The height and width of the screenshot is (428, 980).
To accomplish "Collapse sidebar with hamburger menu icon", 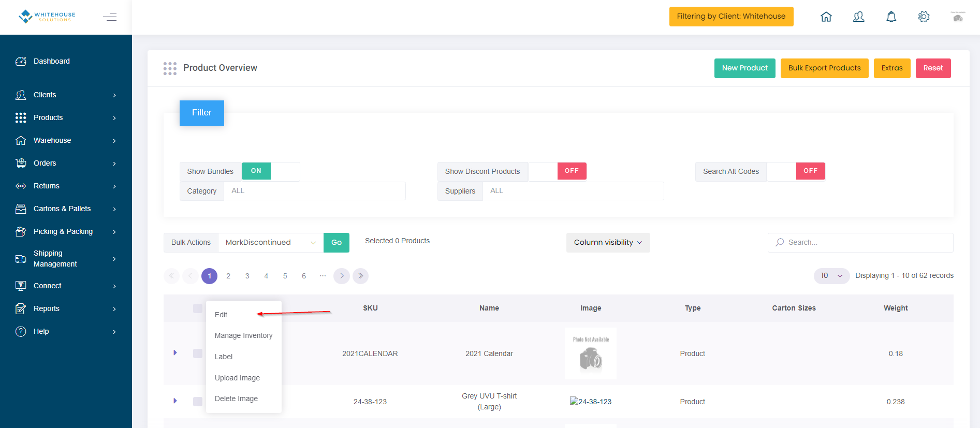I will click(110, 17).
